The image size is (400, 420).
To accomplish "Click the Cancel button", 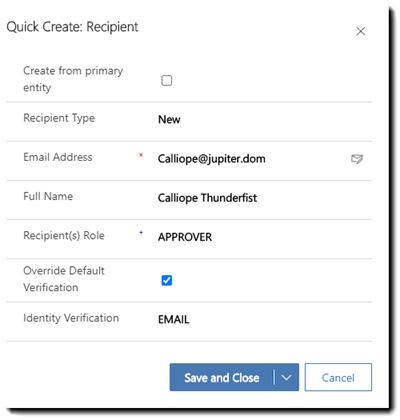I will pyautogui.click(x=338, y=377).
